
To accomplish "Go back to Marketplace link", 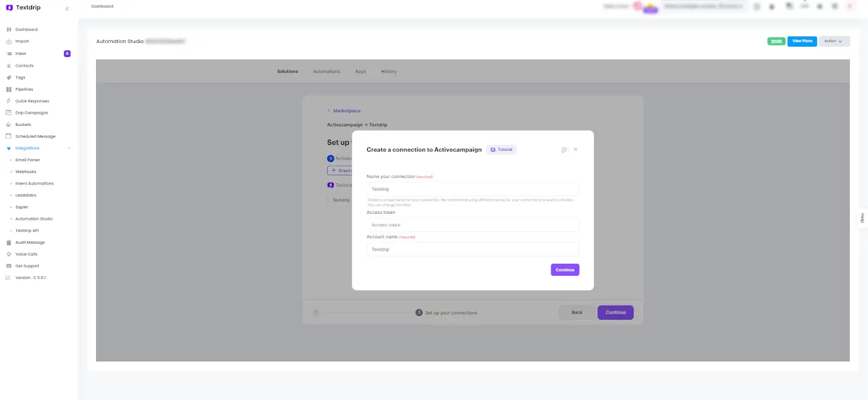I will tap(344, 111).
